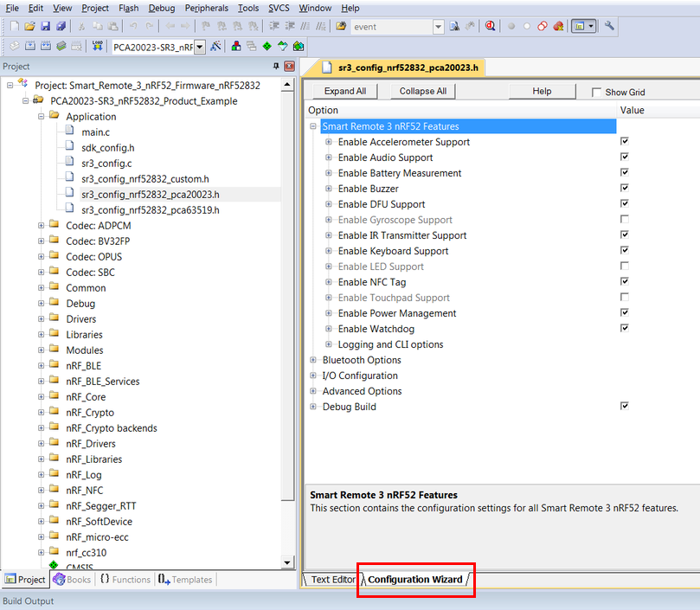700x610 pixels.
Task: Toggle Enable Buzzer checkbox
Action: point(625,188)
